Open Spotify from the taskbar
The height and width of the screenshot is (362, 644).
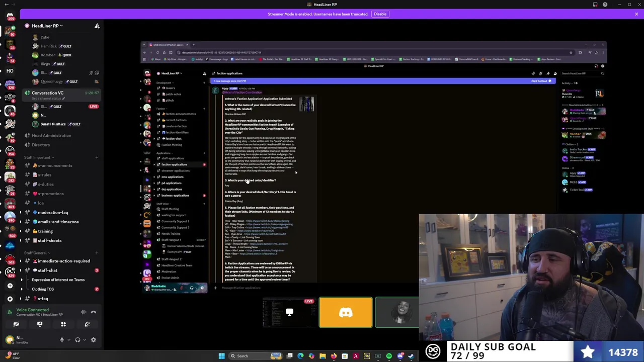point(389,356)
